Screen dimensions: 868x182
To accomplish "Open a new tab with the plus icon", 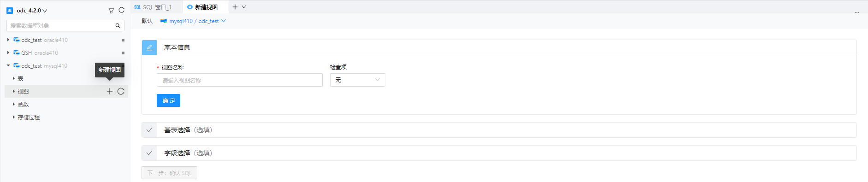I will click(235, 7).
